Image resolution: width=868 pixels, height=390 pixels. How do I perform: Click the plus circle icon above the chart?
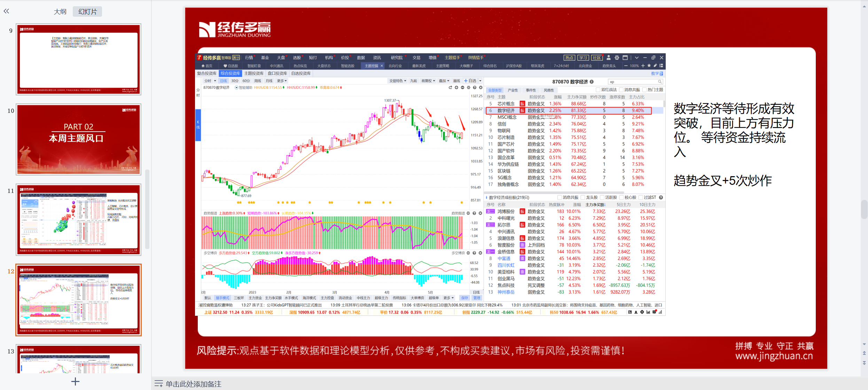[x=456, y=87]
